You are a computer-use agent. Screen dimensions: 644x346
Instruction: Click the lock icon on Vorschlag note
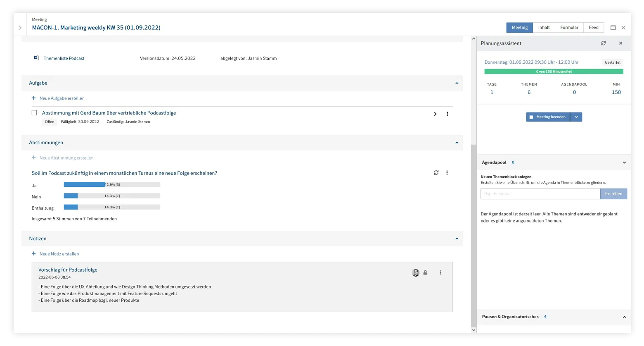425,273
